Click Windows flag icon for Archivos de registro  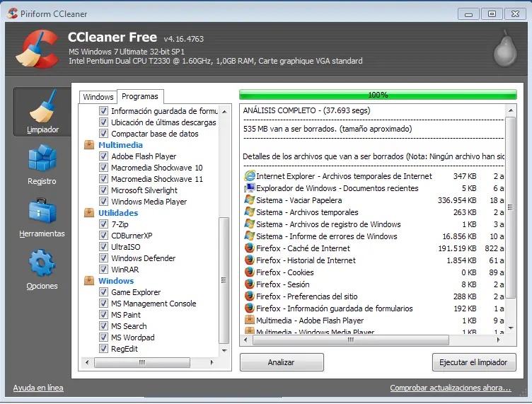tap(249, 224)
